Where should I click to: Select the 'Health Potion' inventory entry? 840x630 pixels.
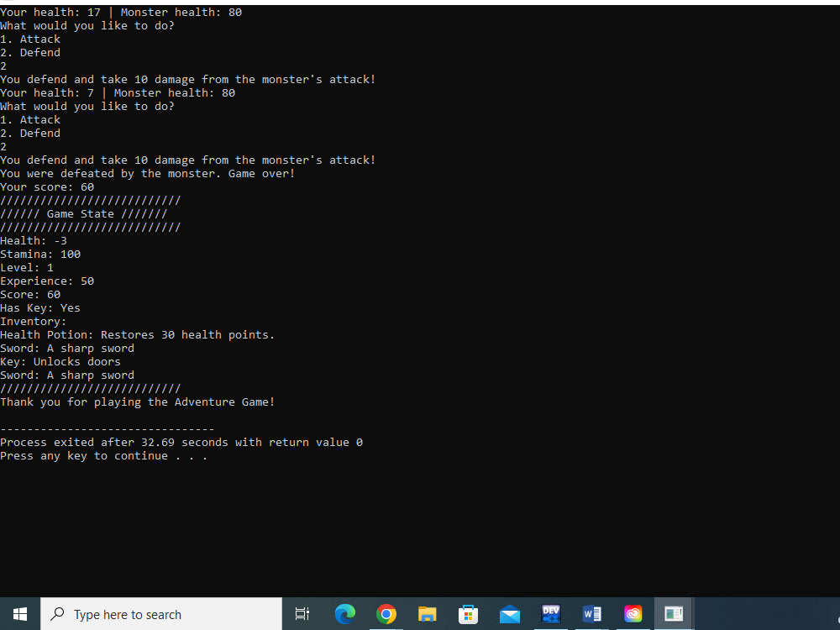pos(137,334)
